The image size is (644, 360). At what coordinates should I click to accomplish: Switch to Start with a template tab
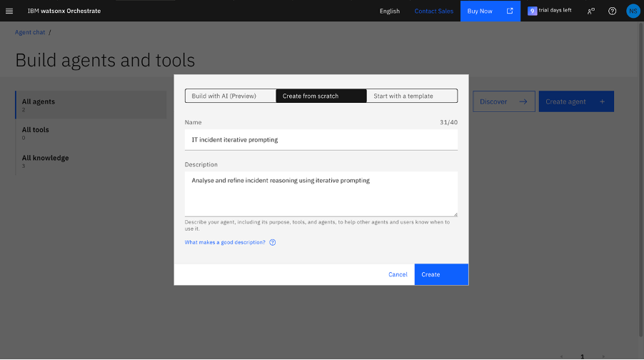pos(412,96)
